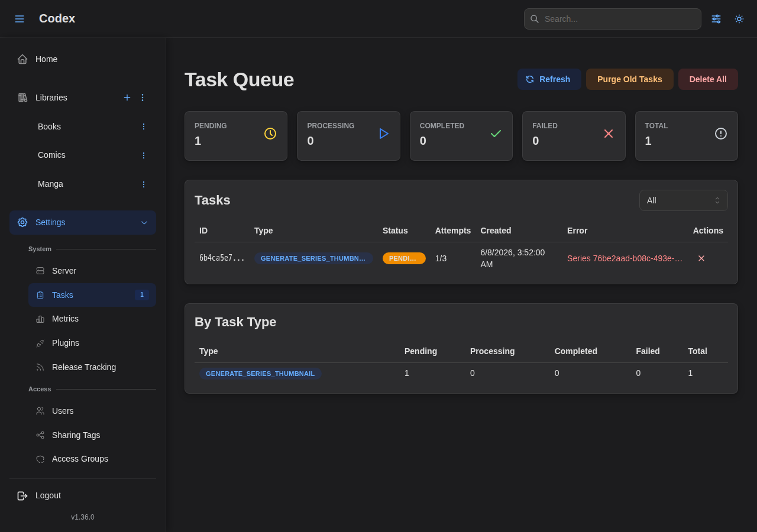This screenshot has width=757, height=532.
Task: Click version label v1.36.0
Action: pos(83,517)
